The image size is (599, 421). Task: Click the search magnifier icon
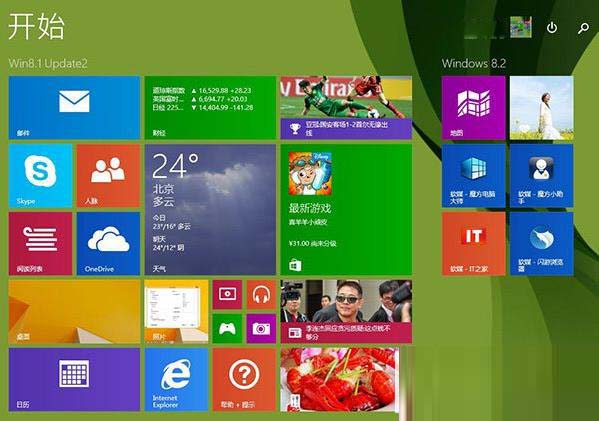click(583, 28)
